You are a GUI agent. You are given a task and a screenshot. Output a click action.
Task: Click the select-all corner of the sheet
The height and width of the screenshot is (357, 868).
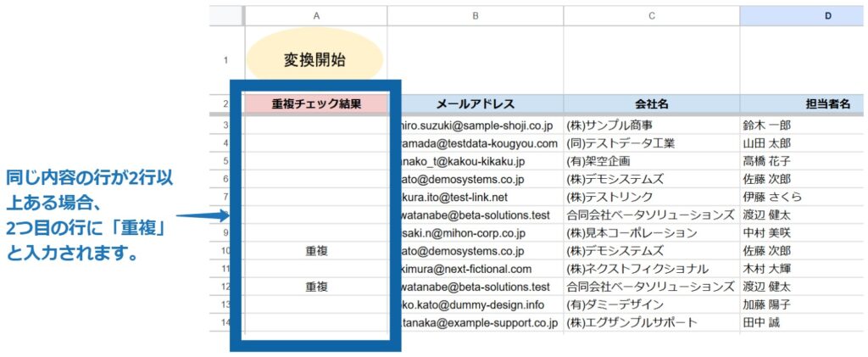[226, 16]
